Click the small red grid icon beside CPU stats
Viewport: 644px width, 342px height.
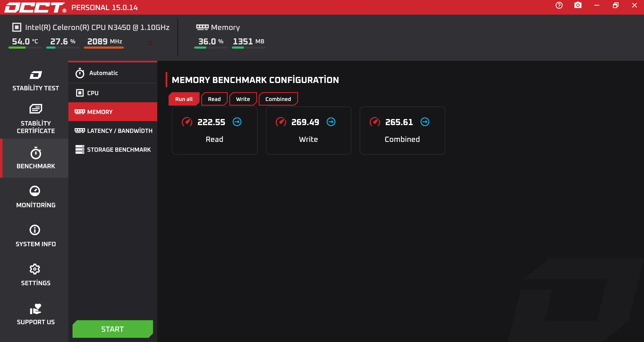coord(150,43)
